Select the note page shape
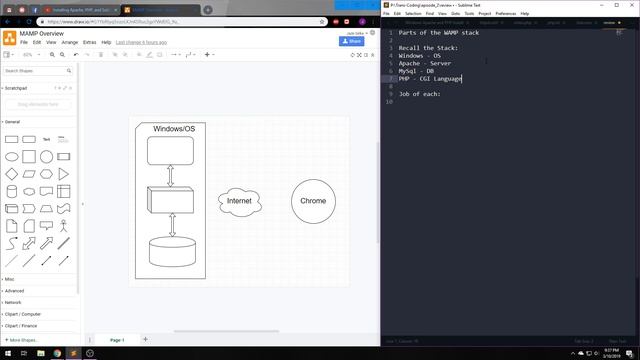The image size is (640, 360). (x=11, y=226)
